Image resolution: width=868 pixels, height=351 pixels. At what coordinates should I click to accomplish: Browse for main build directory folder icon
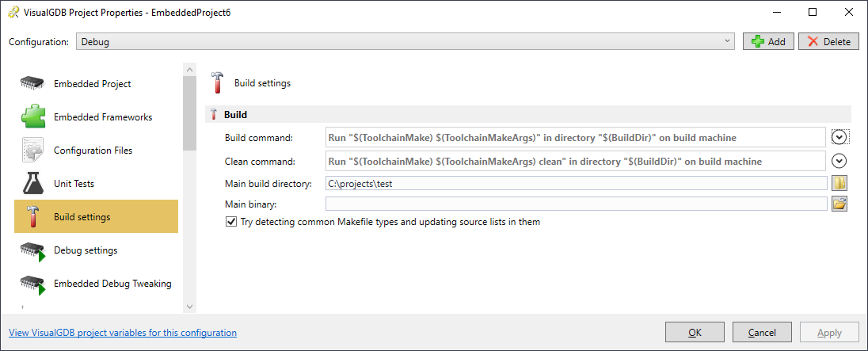click(839, 183)
